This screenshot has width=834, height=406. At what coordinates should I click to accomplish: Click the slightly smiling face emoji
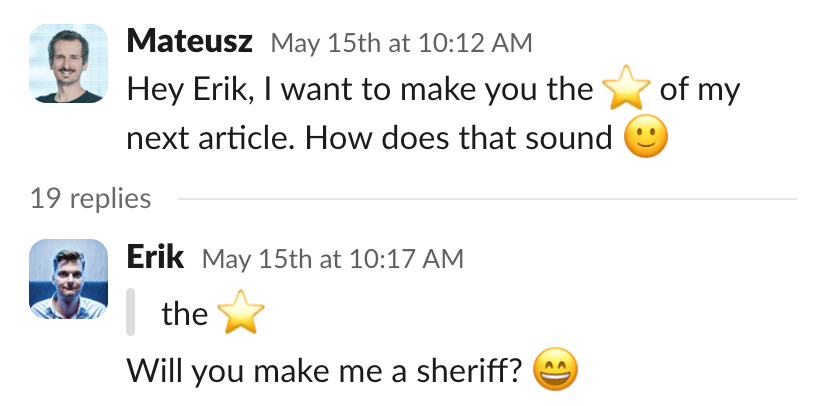pyautogui.click(x=645, y=137)
